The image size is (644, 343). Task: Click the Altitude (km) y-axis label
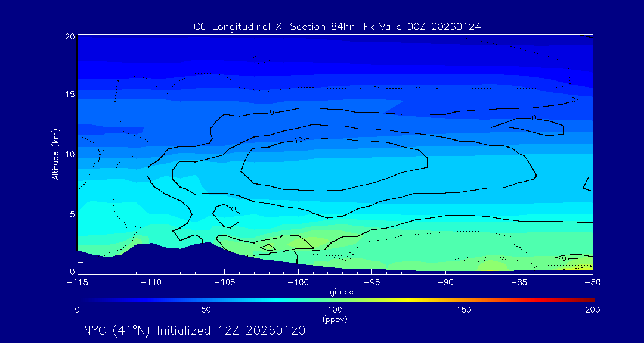(55, 154)
